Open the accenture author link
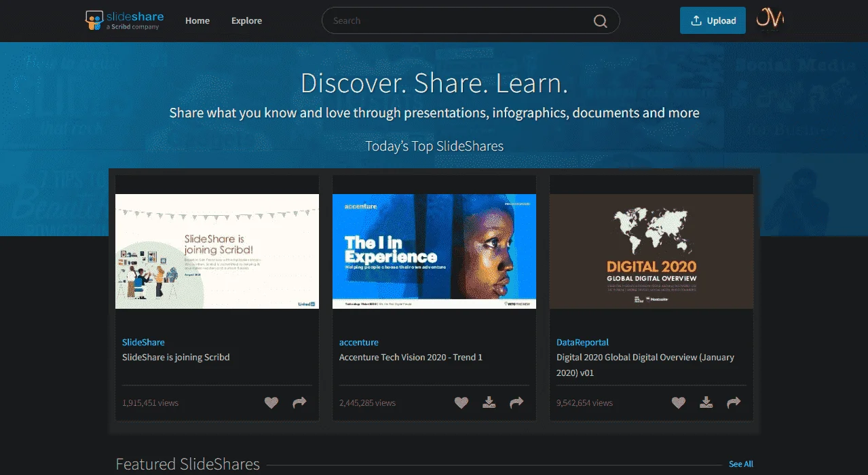This screenshot has width=868, height=475. 359,342
